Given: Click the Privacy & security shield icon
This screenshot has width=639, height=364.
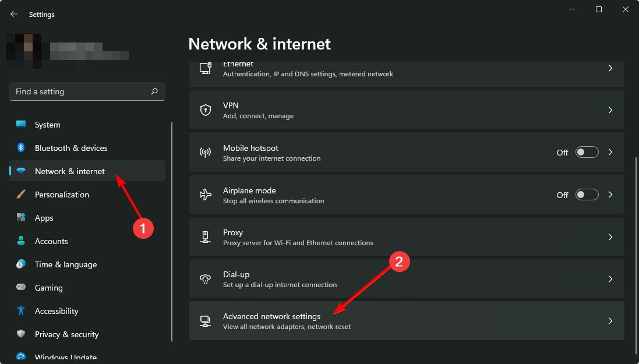Looking at the screenshot, I should pyautogui.click(x=21, y=334).
